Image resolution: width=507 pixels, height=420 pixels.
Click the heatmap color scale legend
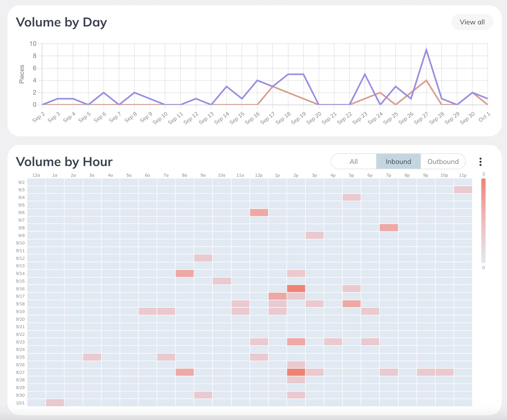[x=483, y=221]
